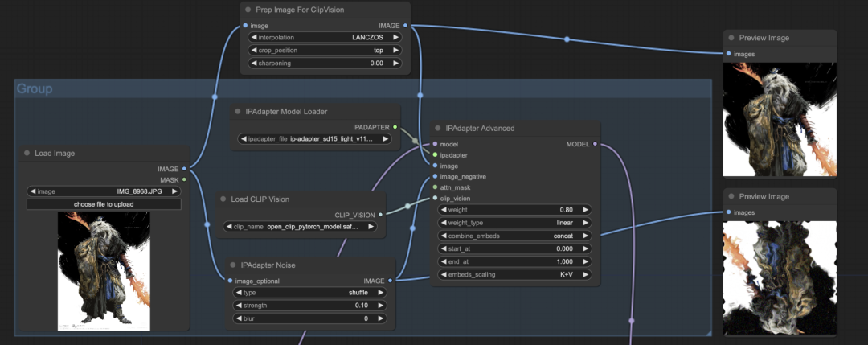Collapse the IPAdapter Advanced node
868x345 pixels.
[437, 128]
